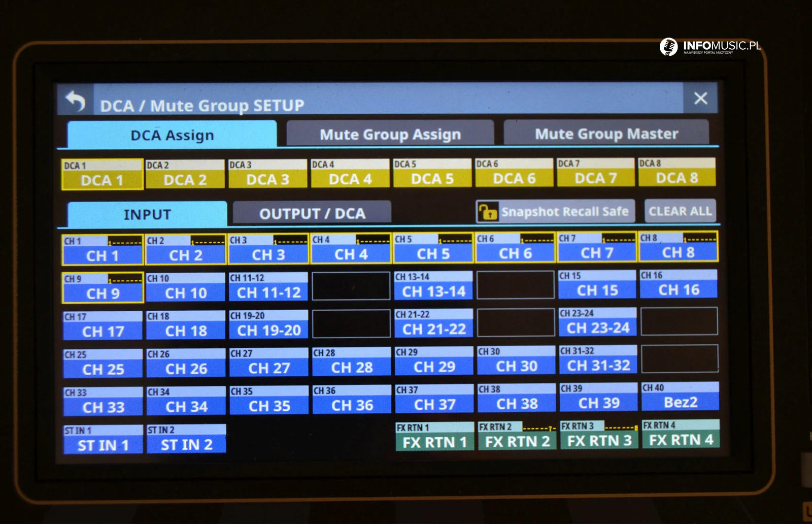Viewport: 812px width, 524px height.
Task: Toggle FX RTN 2 return assignment
Action: coord(517,436)
